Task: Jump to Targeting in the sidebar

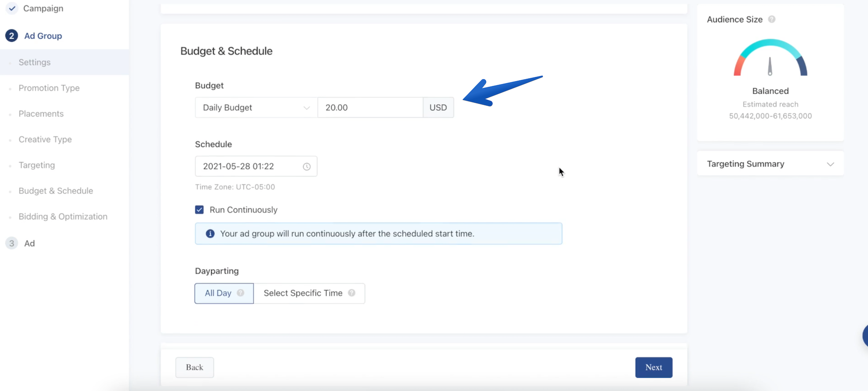Action: point(37,165)
